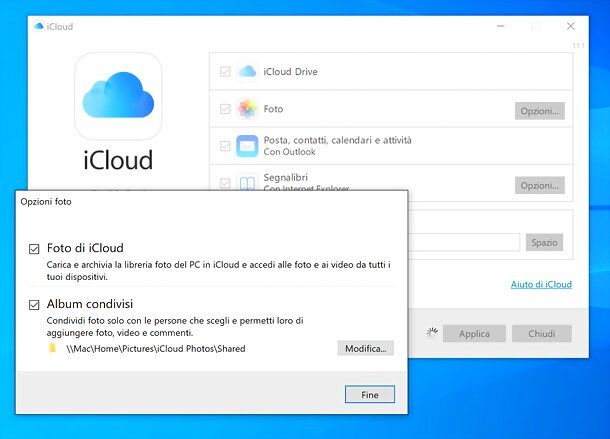Toggle the Segnalibri checkbox
Screen dimensions: 610x439
coord(225,183)
